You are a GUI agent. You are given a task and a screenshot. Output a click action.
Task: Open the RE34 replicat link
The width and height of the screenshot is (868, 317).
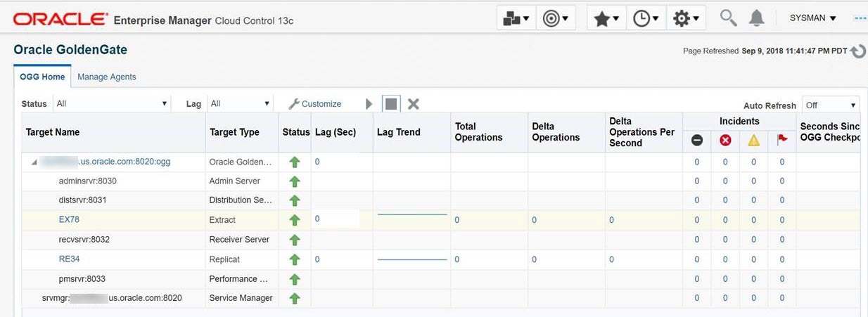point(69,259)
